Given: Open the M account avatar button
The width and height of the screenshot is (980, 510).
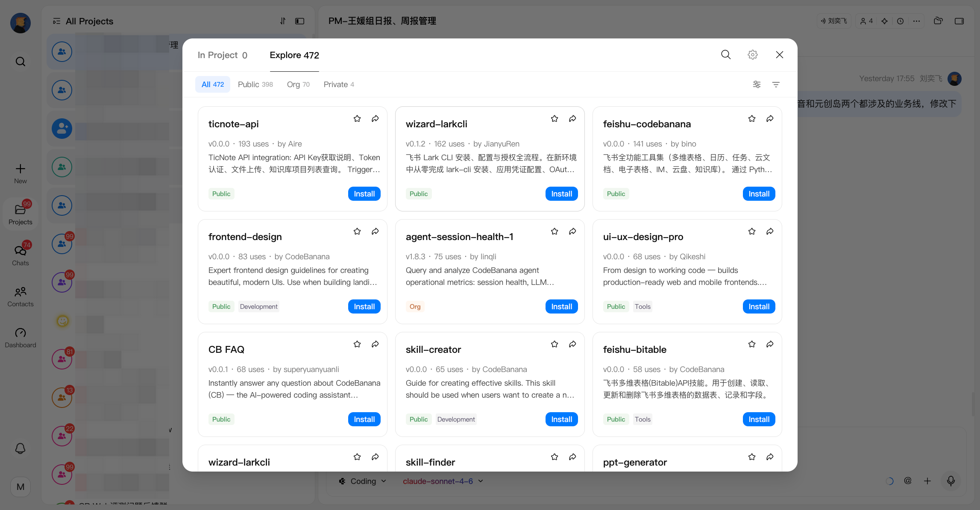Looking at the screenshot, I should pos(21,487).
